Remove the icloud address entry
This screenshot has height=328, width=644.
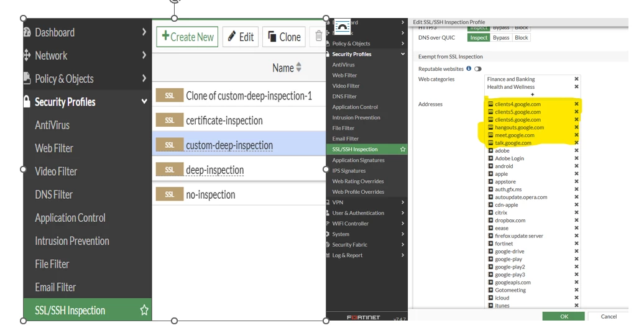576,298
